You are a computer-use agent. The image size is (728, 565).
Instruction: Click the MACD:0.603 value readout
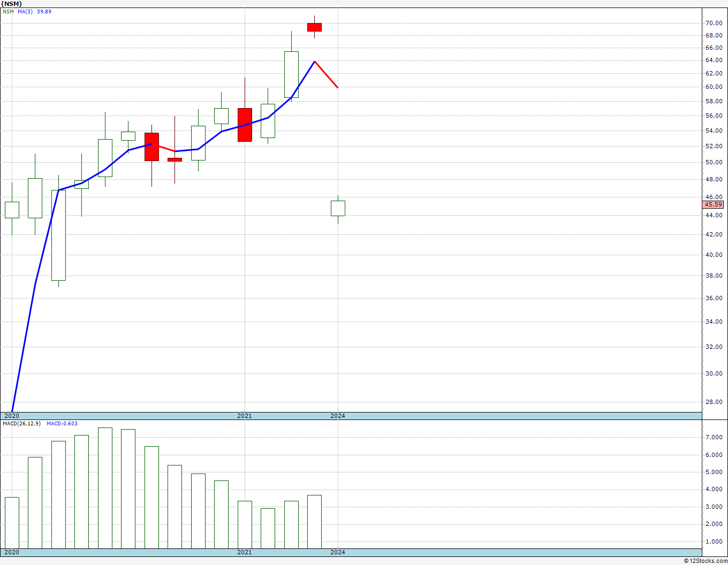coord(62,423)
